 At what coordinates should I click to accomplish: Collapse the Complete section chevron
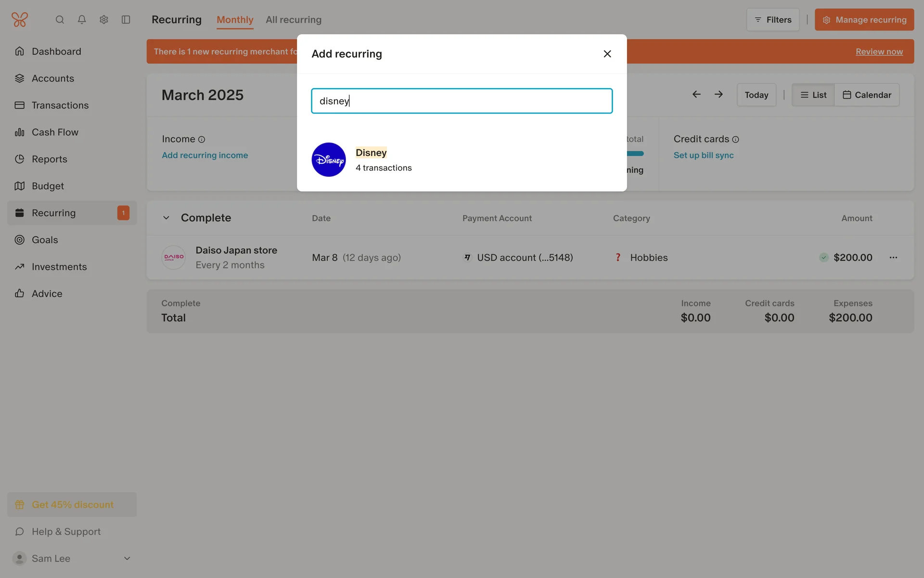166,218
